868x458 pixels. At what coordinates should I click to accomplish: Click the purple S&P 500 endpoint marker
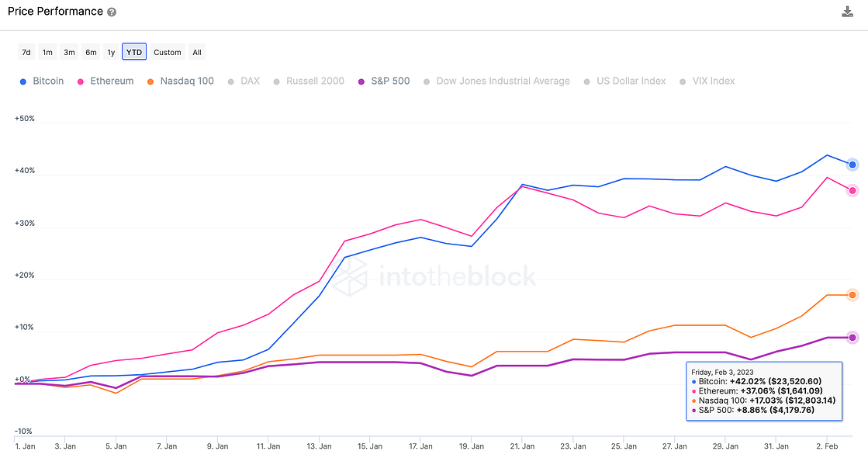(x=852, y=338)
